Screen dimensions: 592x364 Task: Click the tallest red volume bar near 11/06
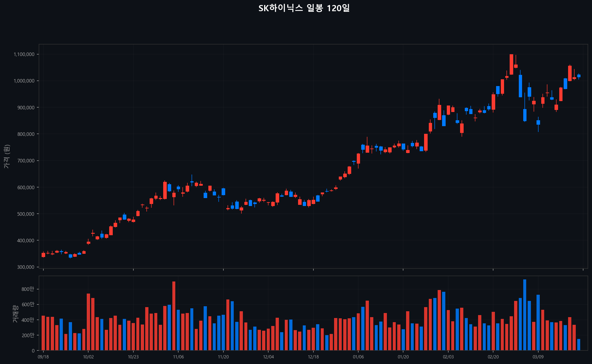174,316
